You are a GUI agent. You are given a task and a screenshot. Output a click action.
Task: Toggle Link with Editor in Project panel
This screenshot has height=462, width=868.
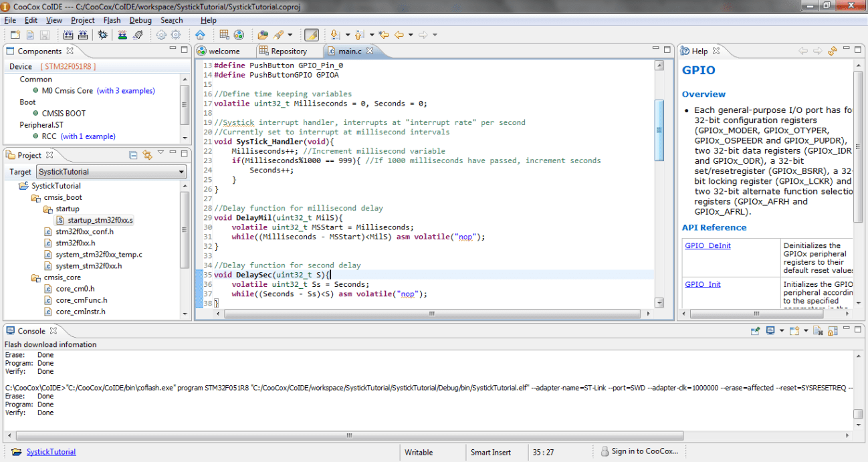click(x=146, y=155)
